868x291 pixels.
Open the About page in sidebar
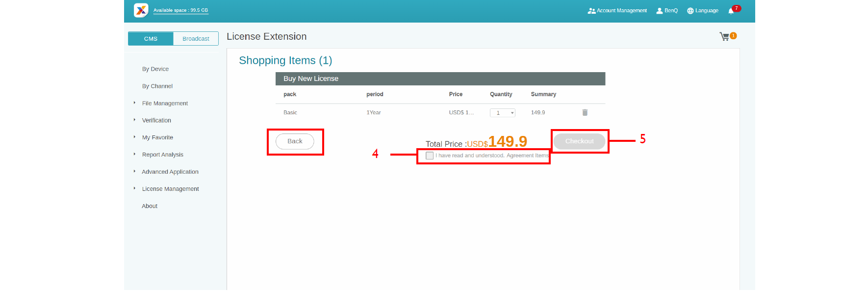pyautogui.click(x=150, y=206)
